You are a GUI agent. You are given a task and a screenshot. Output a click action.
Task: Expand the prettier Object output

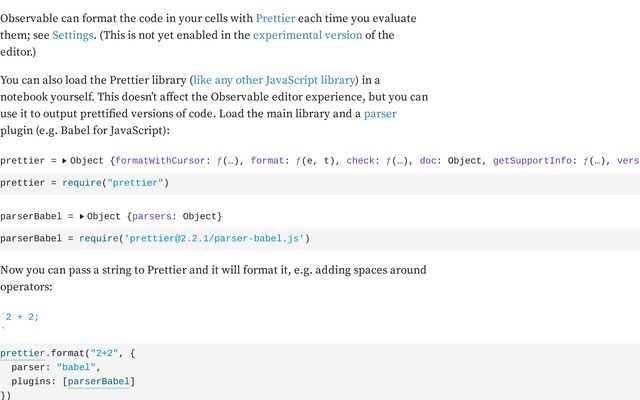tap(64, 161)
